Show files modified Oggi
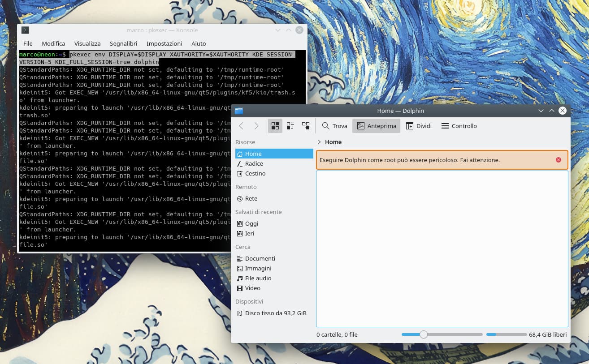This screenshot has height=364, width=589. coord(274,223)
